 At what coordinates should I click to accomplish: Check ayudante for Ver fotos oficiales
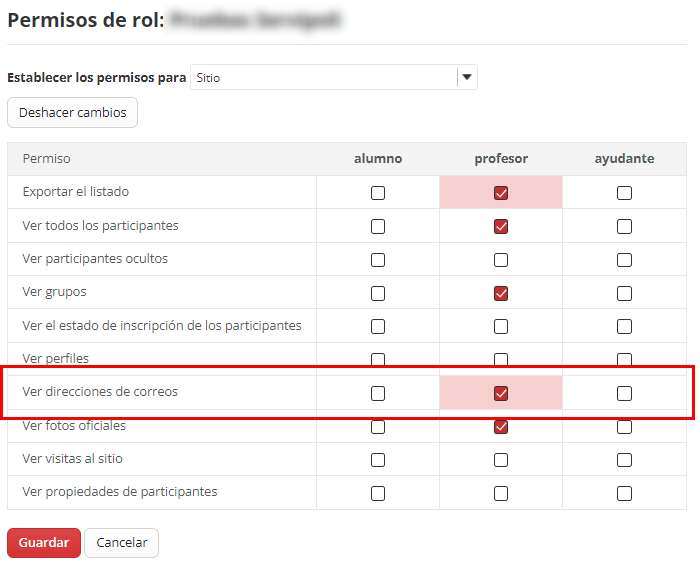pyautogui.click(x=624, y=427)
